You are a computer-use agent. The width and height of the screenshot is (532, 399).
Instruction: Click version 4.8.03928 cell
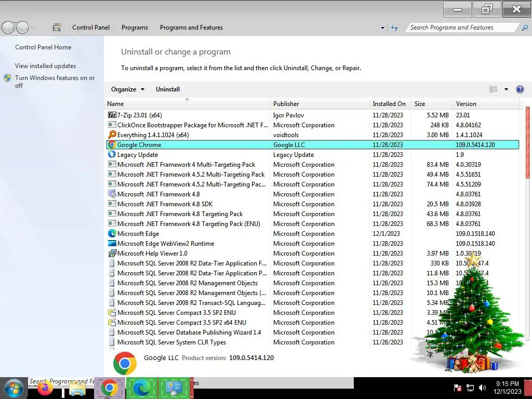point(468,204)
